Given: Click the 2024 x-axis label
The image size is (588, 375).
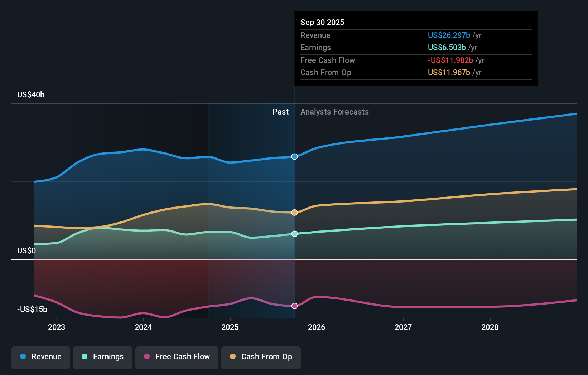Looking at the screenshot, I should [x=143, y=327].
